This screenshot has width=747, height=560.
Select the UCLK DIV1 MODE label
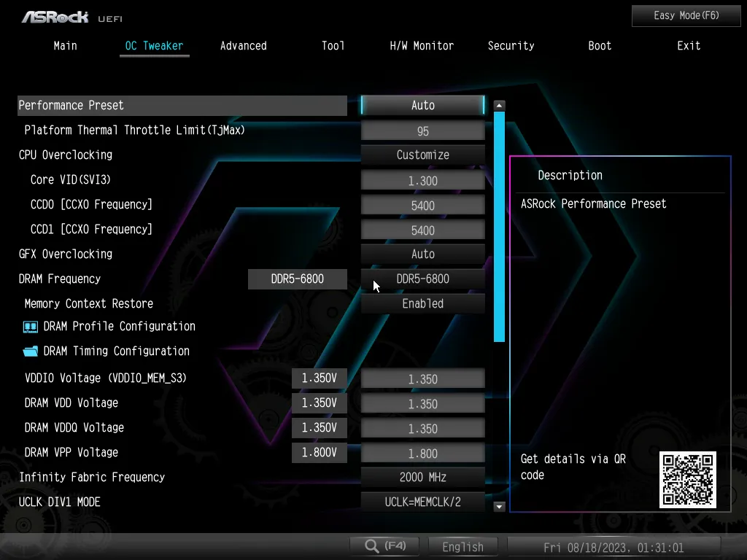[x=59, y=502]
